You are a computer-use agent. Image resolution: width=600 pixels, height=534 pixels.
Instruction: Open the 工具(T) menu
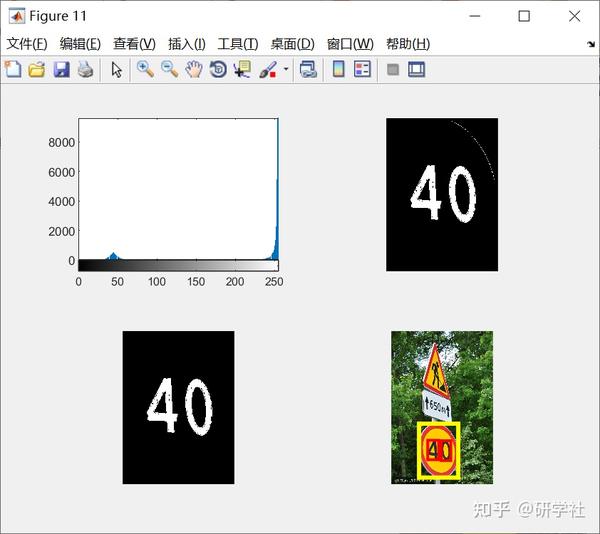coord(238,44)
